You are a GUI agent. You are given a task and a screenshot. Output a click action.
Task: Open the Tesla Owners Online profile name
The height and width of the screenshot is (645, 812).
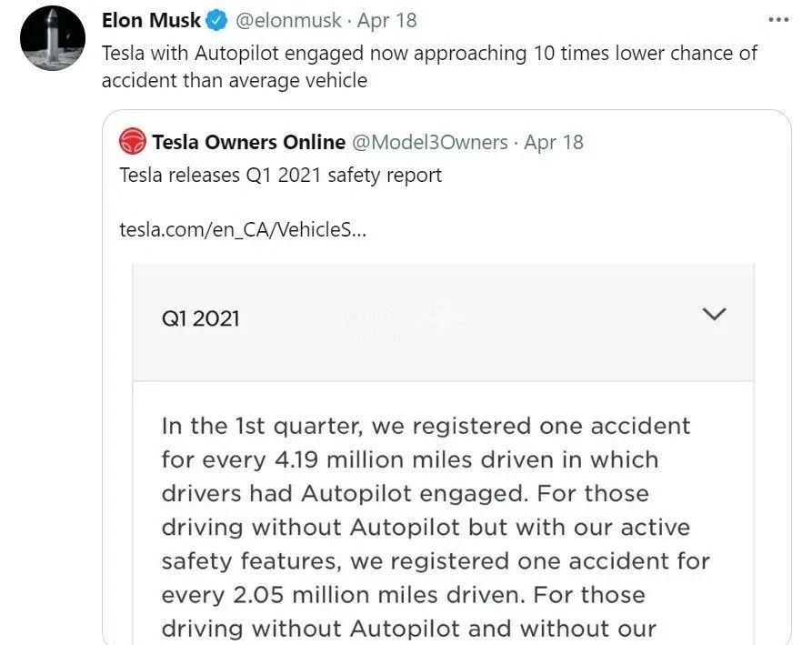tap(248, 142)
